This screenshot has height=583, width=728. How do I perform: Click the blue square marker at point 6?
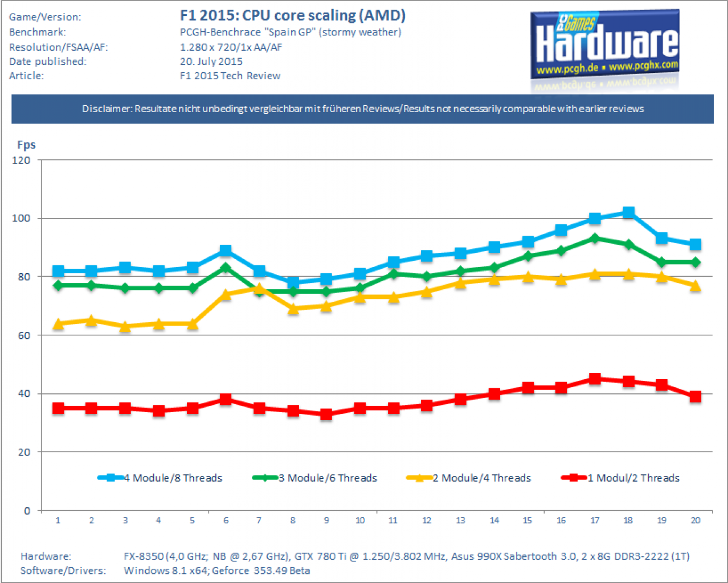226,251
